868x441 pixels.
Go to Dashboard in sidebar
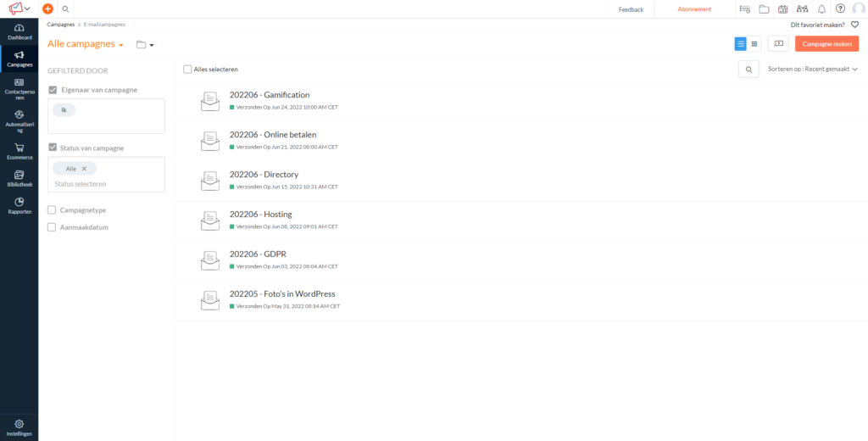pos(19,32)
